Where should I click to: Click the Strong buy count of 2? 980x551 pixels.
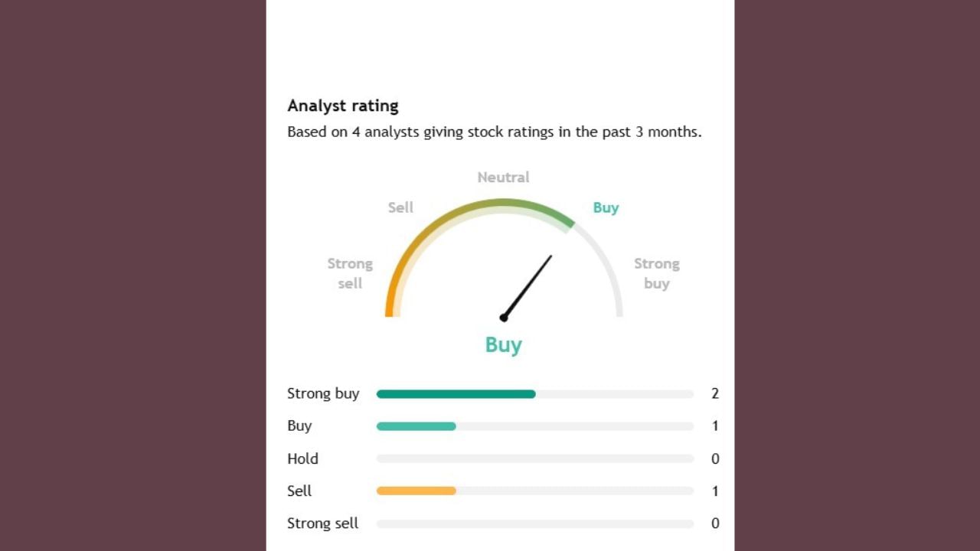[x=715, y=394]
